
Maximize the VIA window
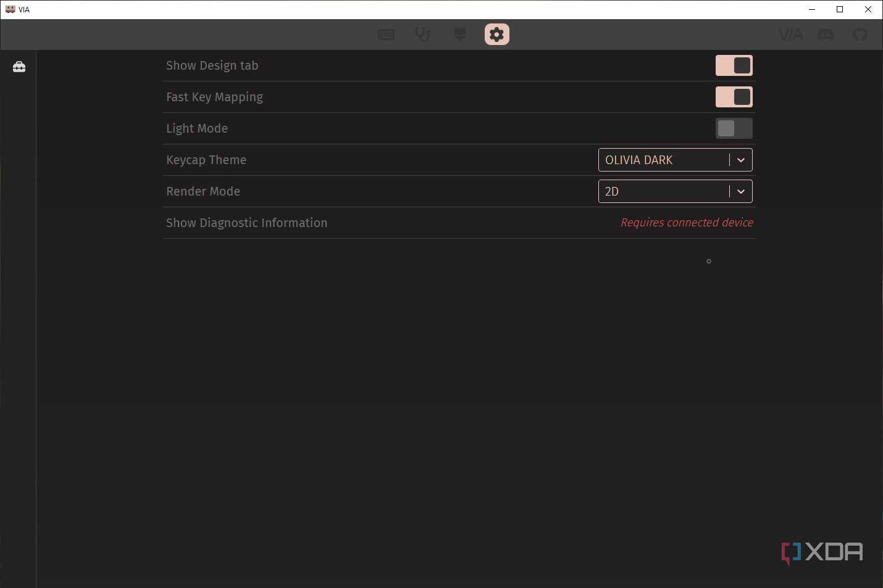click(x=840, y=9)
